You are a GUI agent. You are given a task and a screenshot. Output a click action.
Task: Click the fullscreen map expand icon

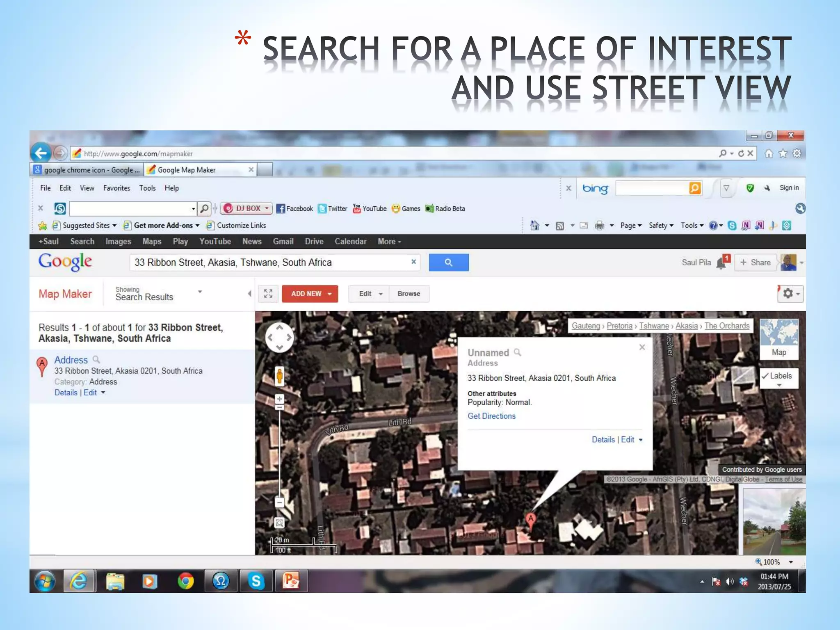click(x=268, y=294)
